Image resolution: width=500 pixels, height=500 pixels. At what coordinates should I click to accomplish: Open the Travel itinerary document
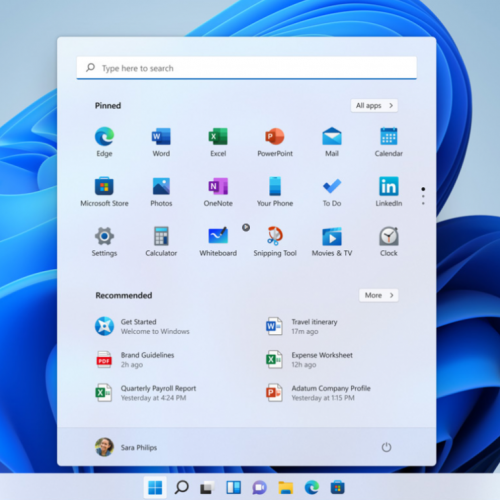coord(302,326)
